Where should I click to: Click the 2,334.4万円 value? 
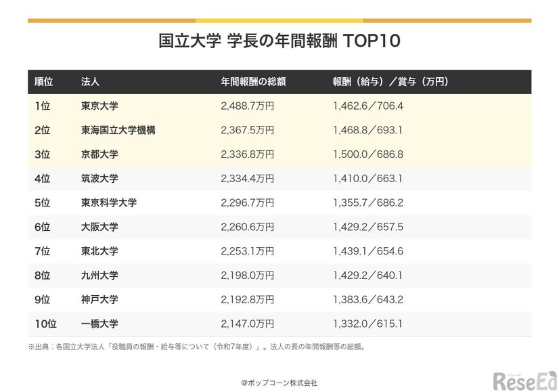tap(248, 178)
